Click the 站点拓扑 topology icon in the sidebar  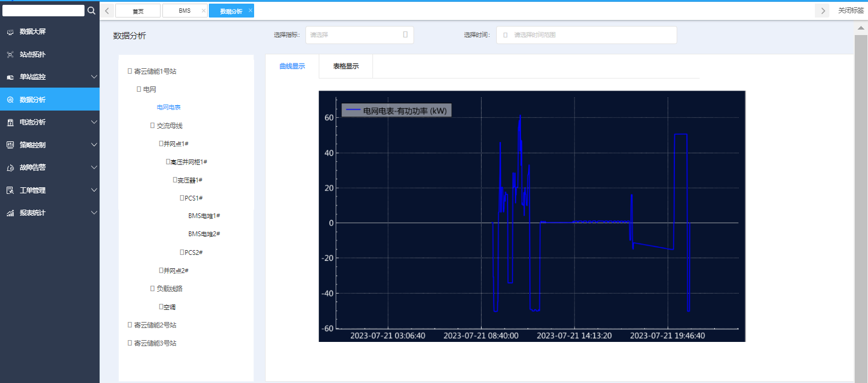(x=10, y=54)
